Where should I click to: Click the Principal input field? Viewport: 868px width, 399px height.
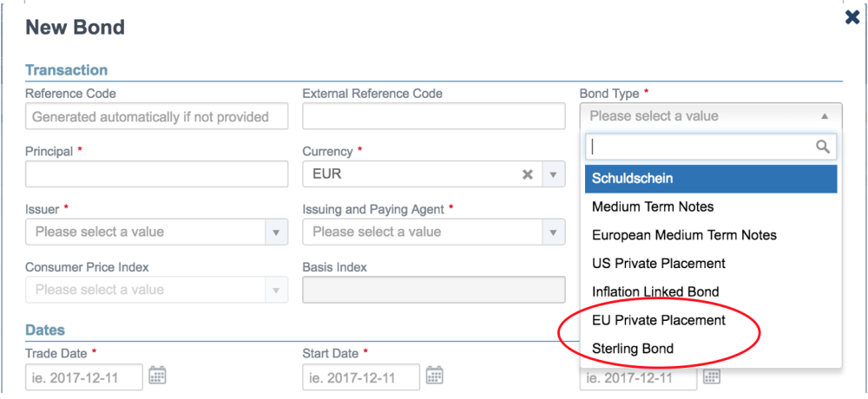156,174
